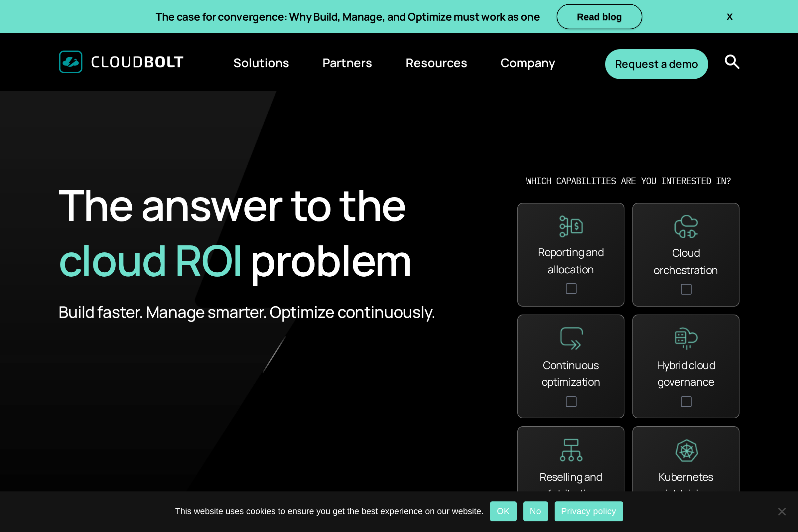
Task: Expand the Resources menu
Action: click(436, 63)
